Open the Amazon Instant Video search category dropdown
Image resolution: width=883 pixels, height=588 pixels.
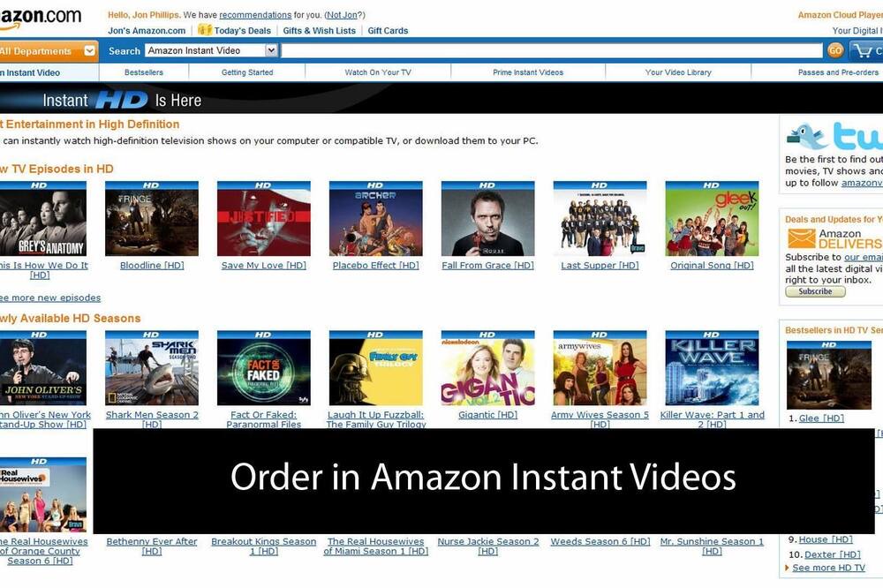point(212,50)
